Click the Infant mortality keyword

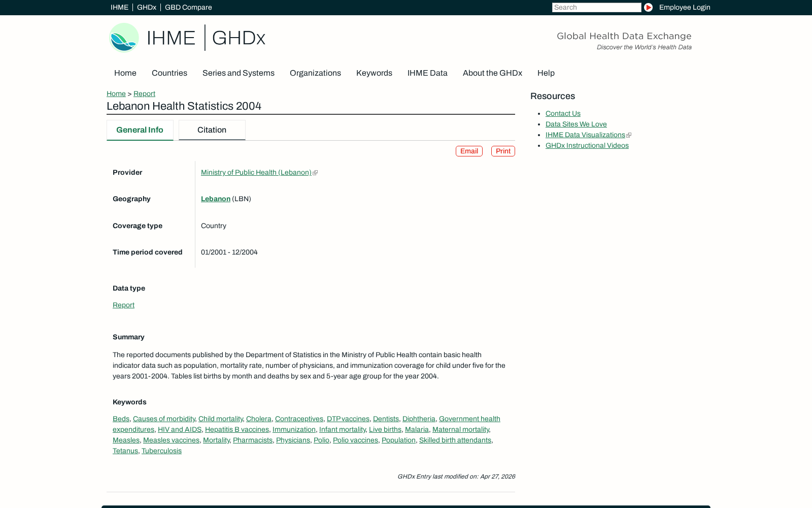point(343,429)
